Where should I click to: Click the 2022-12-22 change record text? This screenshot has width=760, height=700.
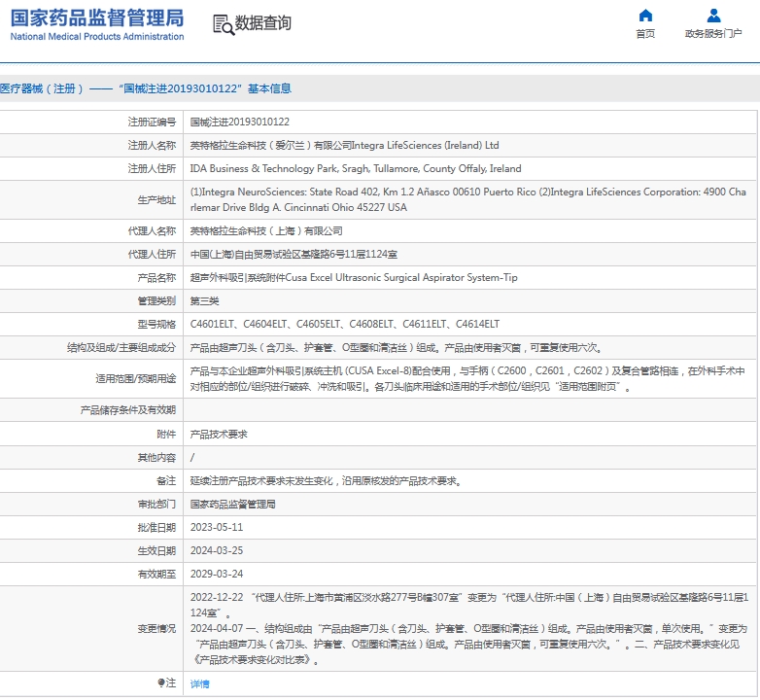[x=469, y=605]
